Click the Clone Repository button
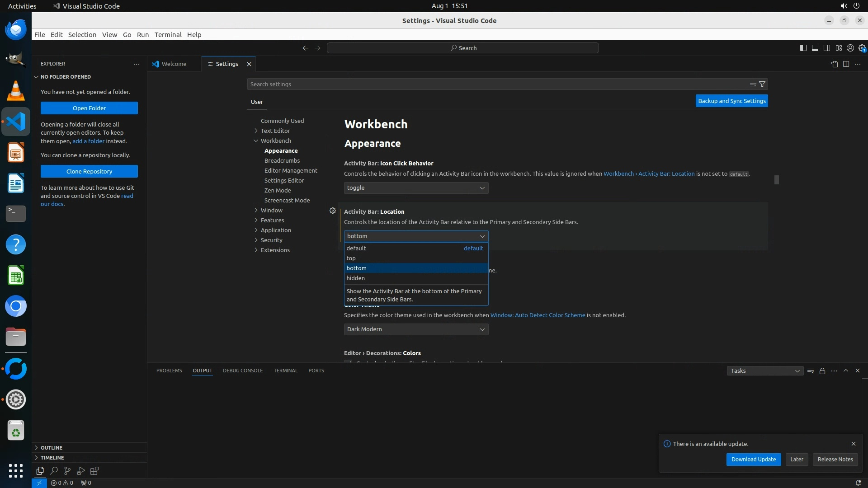This screenshot has width=868, height=488. tap(89, 172)
